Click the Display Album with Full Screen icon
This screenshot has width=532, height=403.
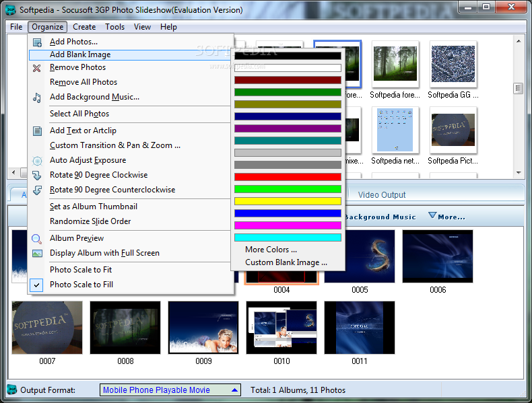click(x=37, y=253)
